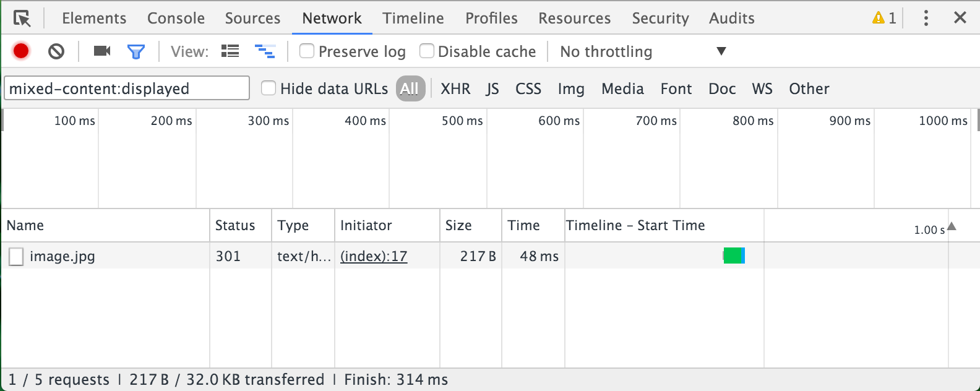Switch to the Security tab
Screen dimensions: 980x391
pos(660,19)
